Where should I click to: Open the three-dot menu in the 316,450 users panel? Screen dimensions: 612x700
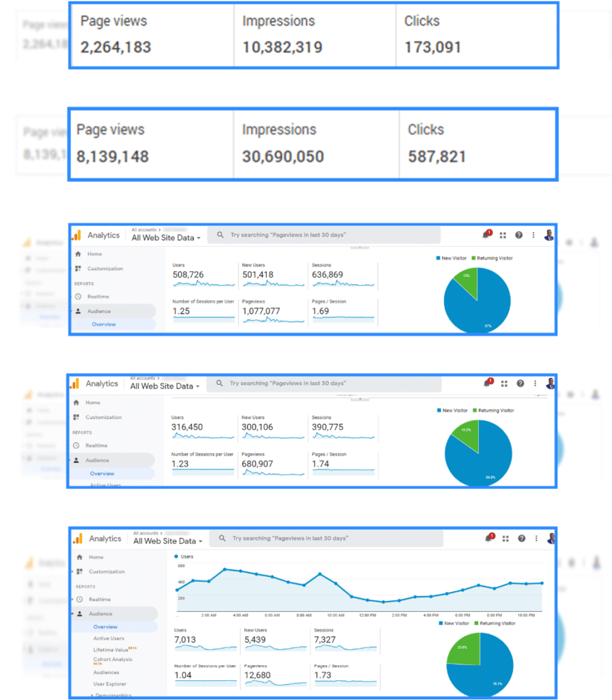535,383
